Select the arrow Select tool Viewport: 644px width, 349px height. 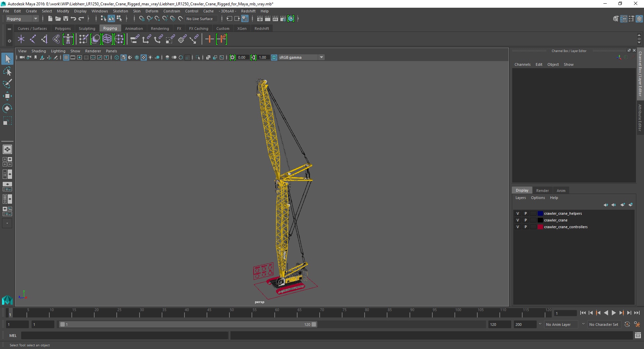tap(7, 59)
